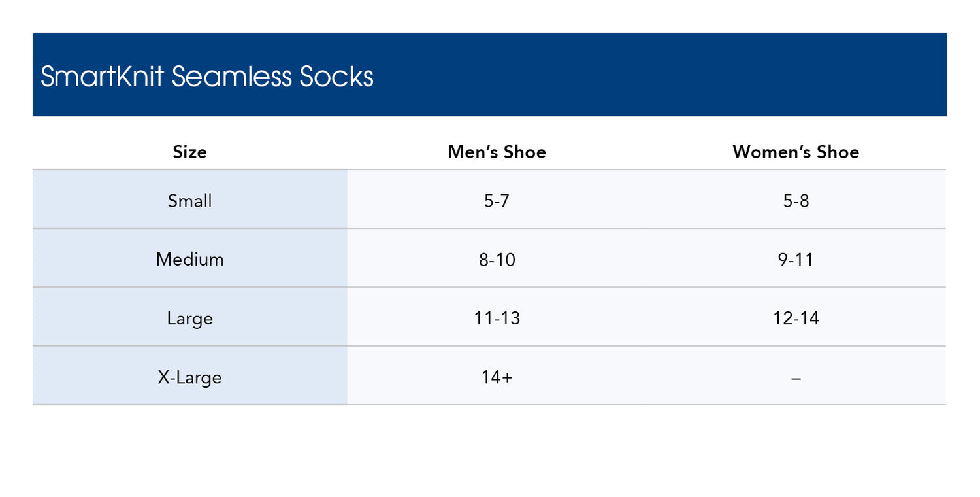Screen dimensions: 980x497
Task: Click the Small size row label
Action: (x=189, y=201)
